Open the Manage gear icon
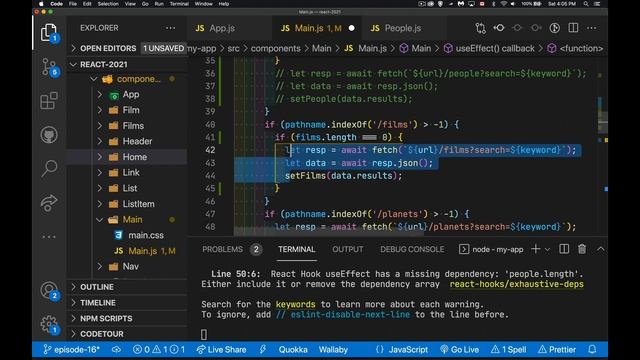Screen dimensions: 640x360 [49, 324]
